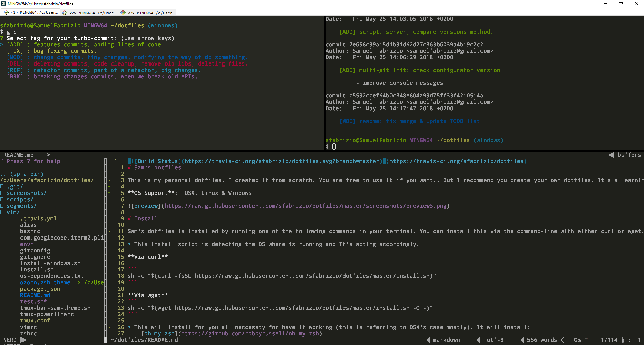The image size is (644, 345).
Task: Select the [REF] refactor commits tag
Action: pyautogui.click(x=104, y=70)
